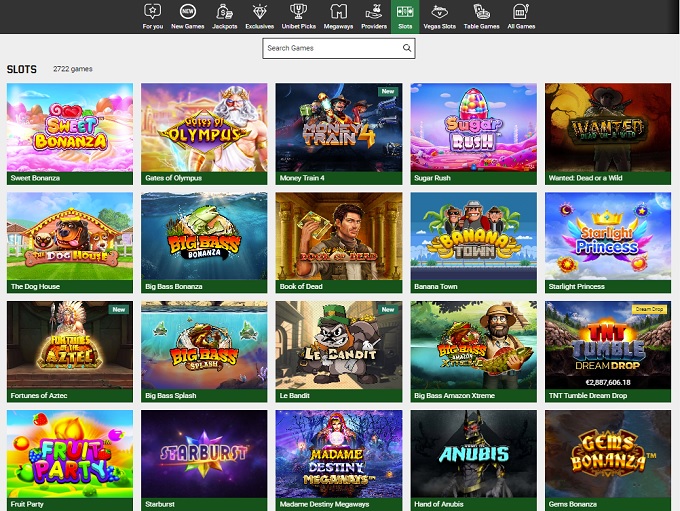Select the All Games icon
This screenshot has width=680, height=511.
click(x=520, y=12)
